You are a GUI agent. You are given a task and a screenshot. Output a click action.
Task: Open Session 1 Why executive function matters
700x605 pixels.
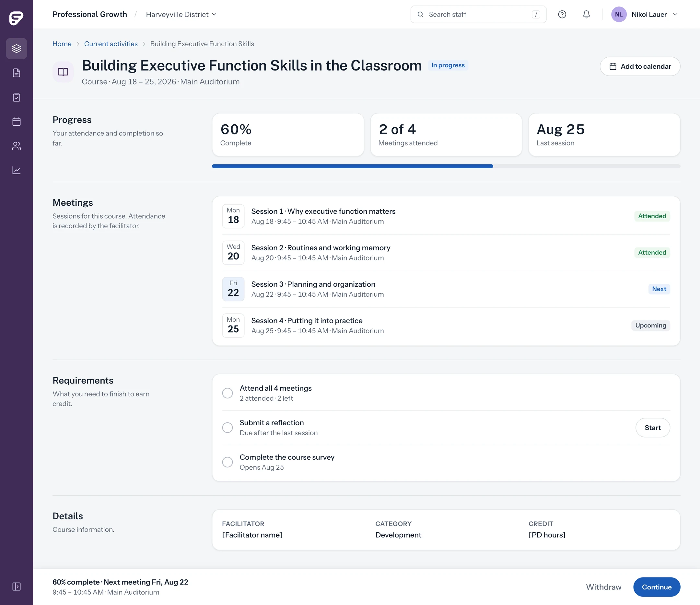click(446, 216)
